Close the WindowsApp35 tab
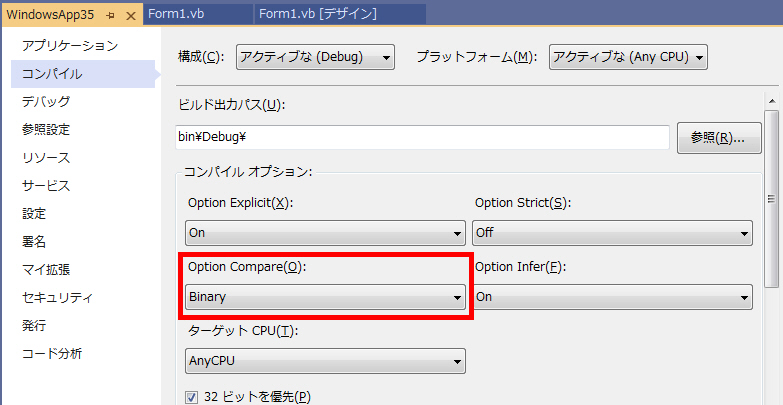The width and height of the screenshot is (783, 405). (131, 15)
